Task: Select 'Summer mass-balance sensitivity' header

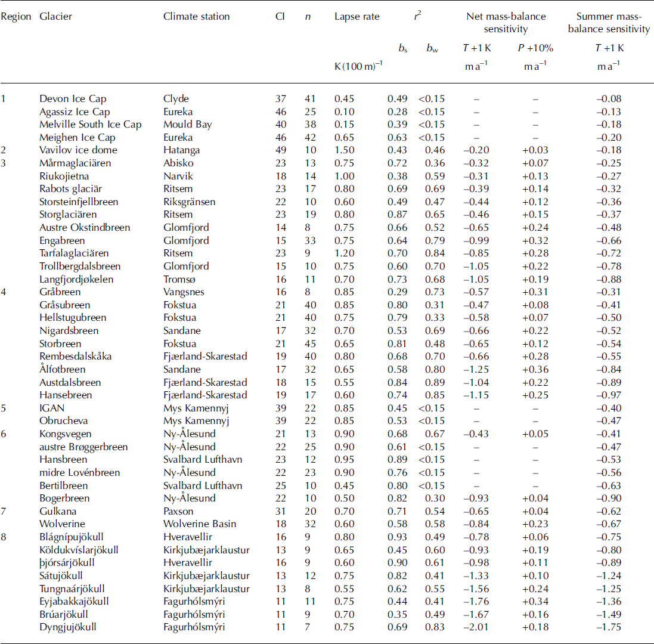Action: 609,23
